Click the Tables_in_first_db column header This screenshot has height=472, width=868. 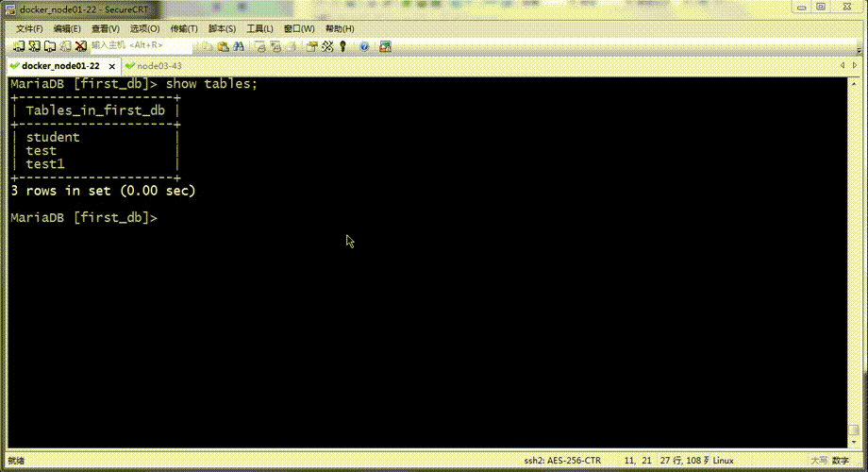pos(95,110)
